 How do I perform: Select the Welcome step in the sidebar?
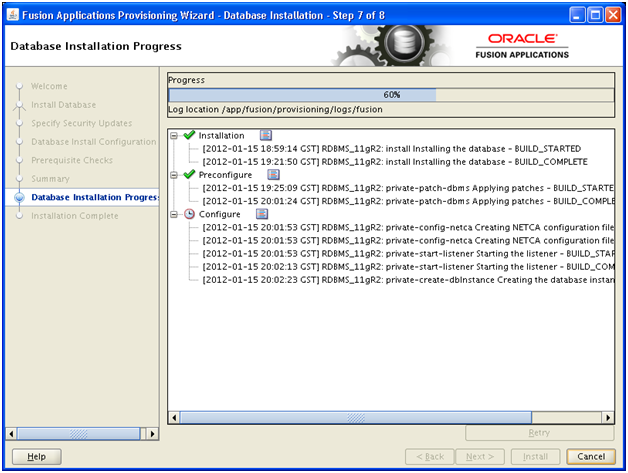click(x=49, y=86)
